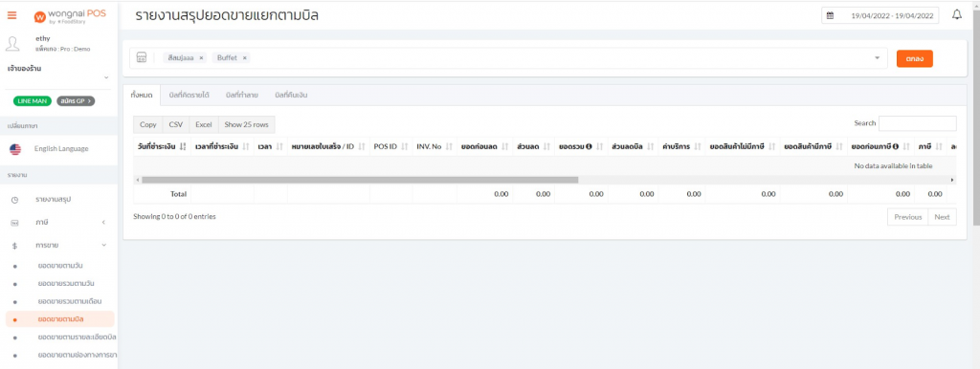Export the table to Excel
Viewport: 980px width, 369px height.
pos(204,124)
